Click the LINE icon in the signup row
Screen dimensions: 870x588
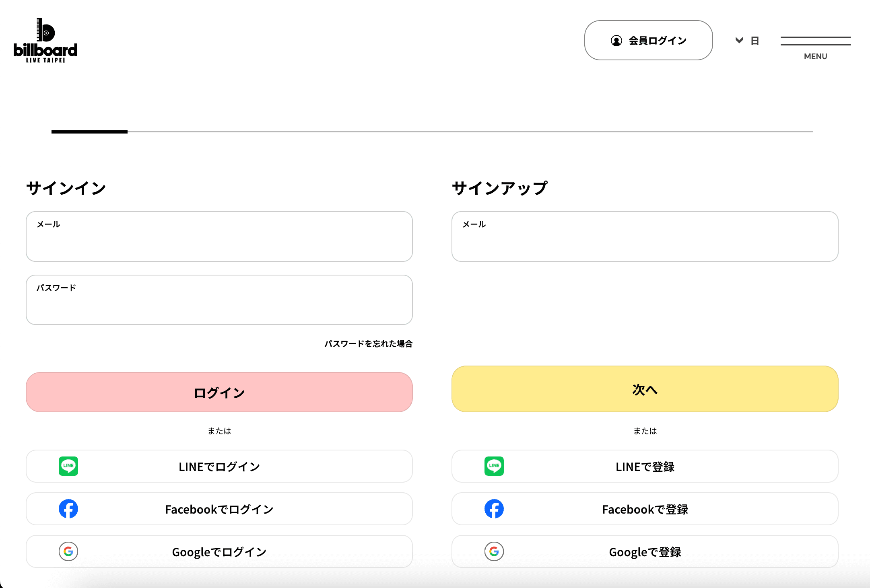coord(494,466)
